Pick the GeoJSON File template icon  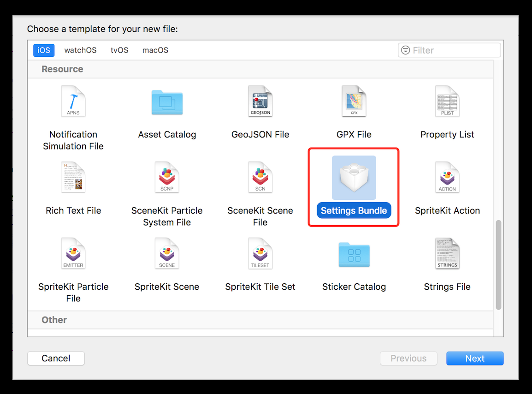coord(260,101)
